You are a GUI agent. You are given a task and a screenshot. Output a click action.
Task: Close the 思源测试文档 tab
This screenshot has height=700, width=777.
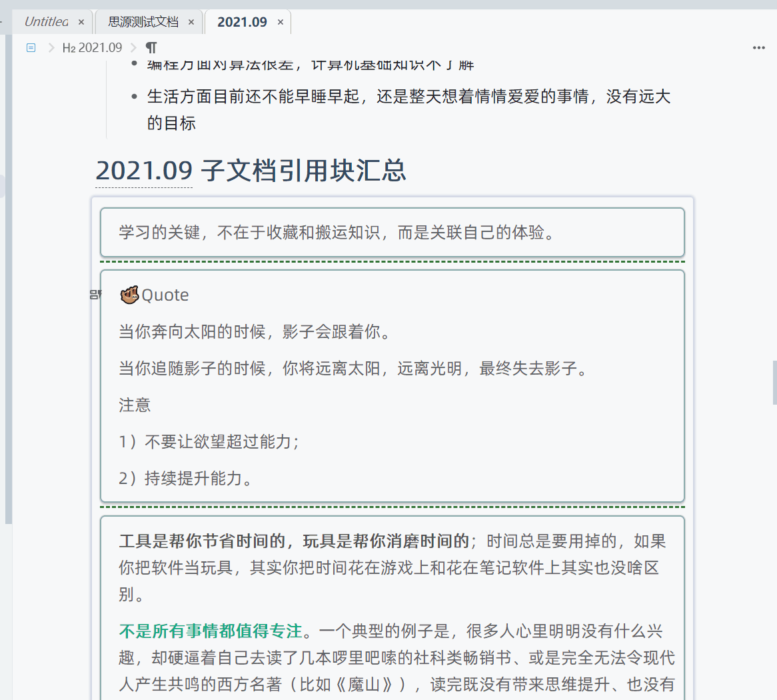191,21
